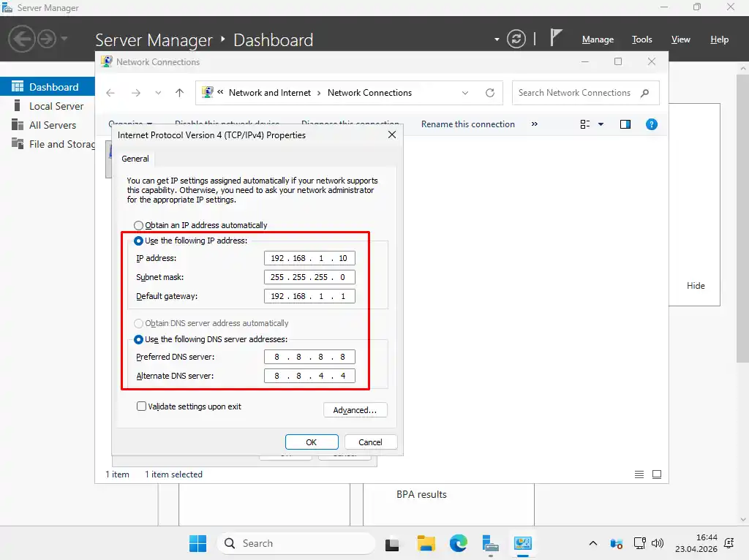Click the Server Manager forward arrow

(47, 39)
